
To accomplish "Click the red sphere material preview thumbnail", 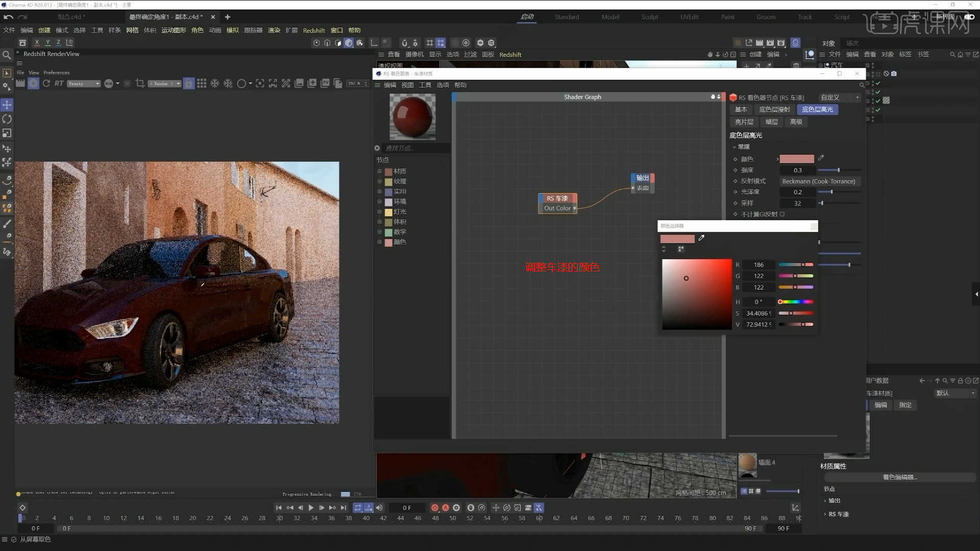I will (412, 116).
